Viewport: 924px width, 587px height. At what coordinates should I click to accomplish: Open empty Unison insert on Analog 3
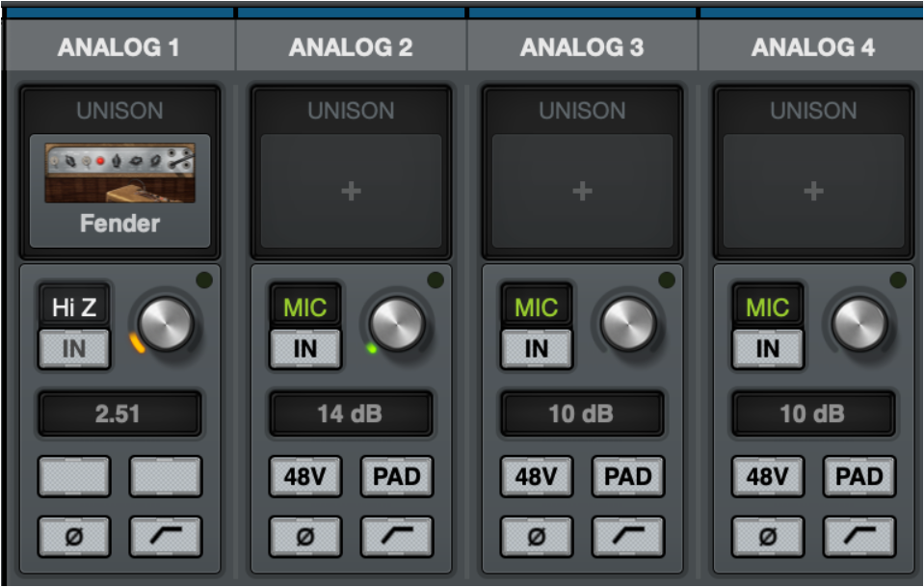coord(582,191)
